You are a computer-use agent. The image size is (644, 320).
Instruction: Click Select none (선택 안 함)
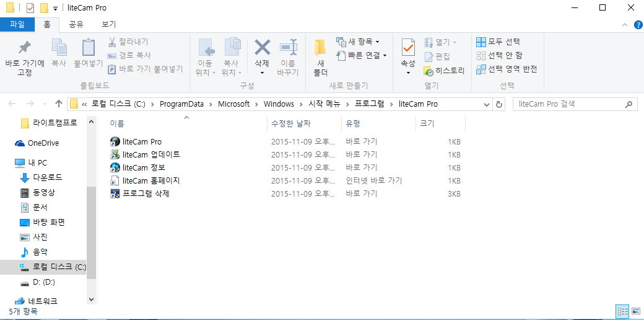(x=500, y=55)
